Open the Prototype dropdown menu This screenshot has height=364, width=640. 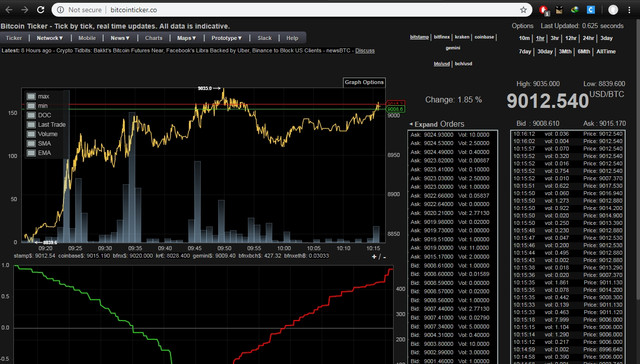coord(227,38)
